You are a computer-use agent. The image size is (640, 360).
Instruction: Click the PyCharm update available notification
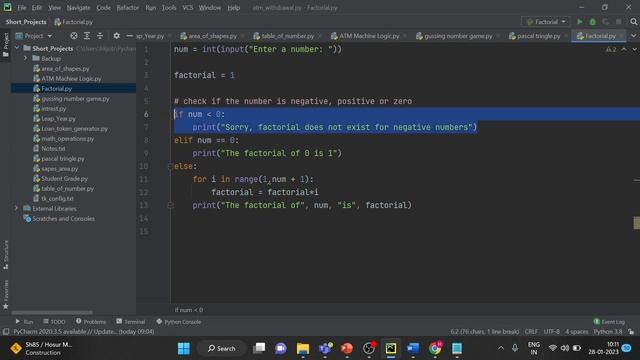click(x=84, y=331)
